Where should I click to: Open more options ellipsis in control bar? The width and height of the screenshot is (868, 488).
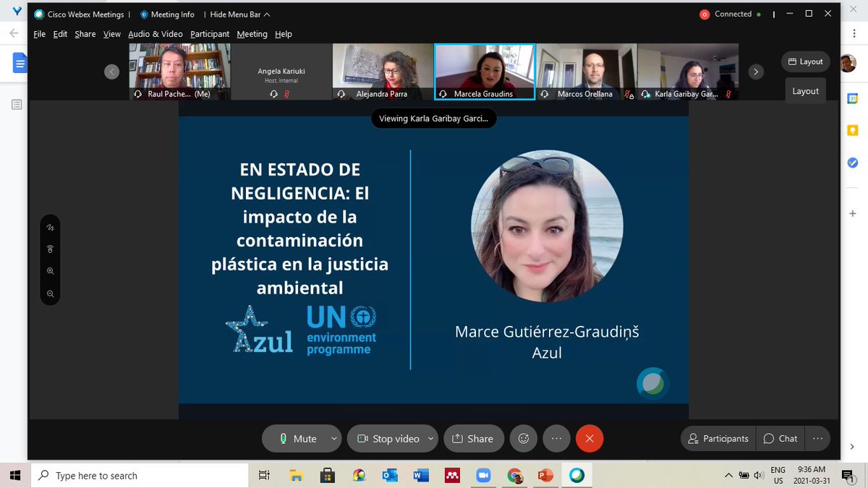pyautogui.click(x=556, y=438)
